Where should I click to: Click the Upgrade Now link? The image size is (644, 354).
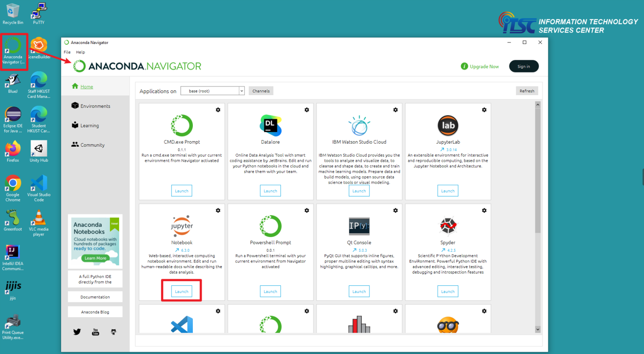pos(484,67)
